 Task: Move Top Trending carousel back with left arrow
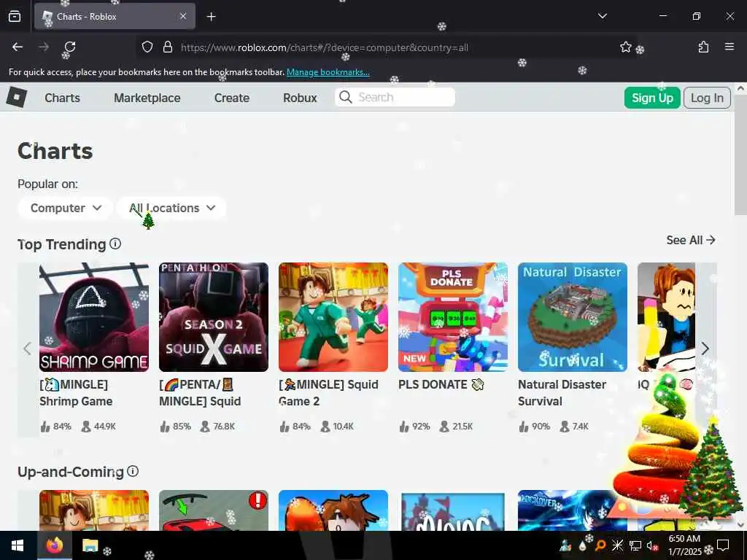coord(27,349)
